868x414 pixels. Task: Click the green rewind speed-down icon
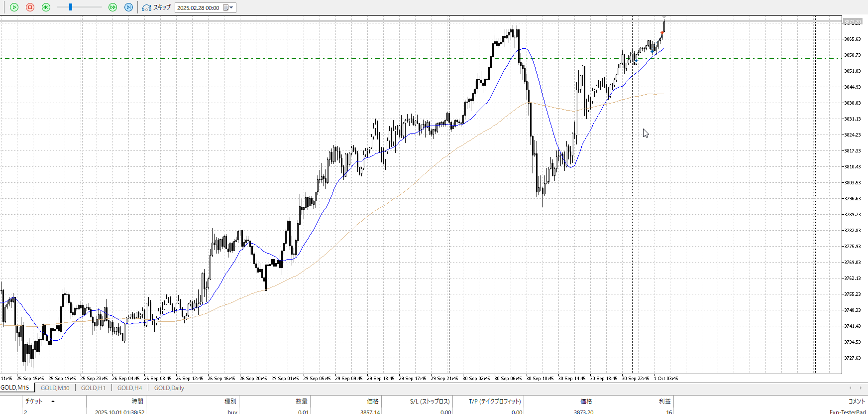coord(46,7)
